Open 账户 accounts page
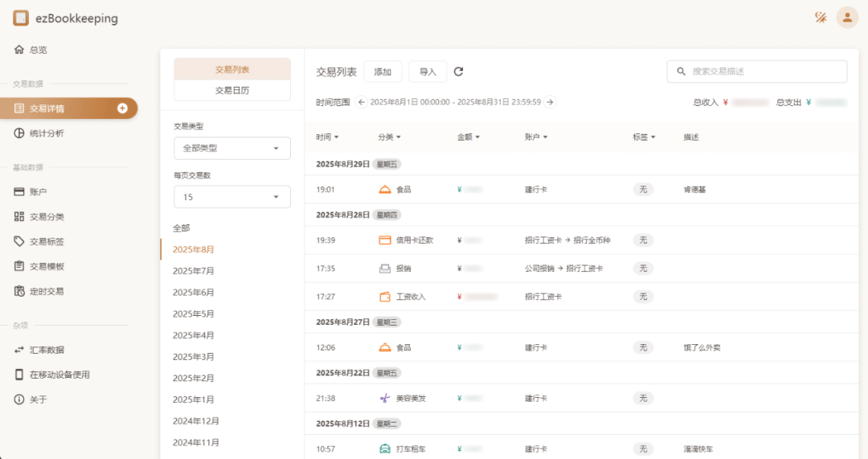The height and width of the screenshot is (459, 868). 69,191
